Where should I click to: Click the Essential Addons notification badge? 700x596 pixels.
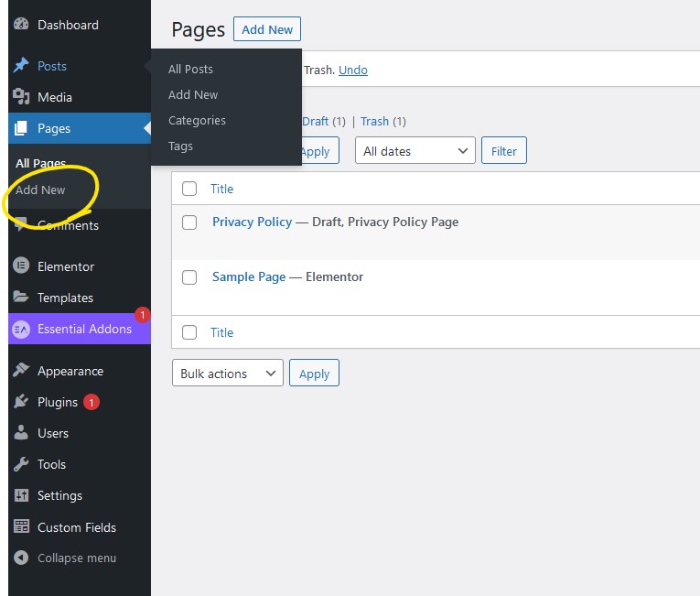[x=143, y=315]
